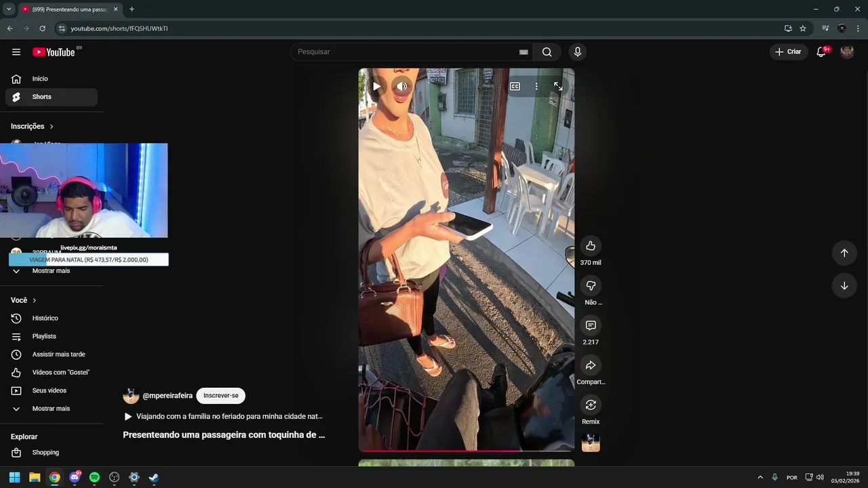Enter fullscreen on the Short player

[558, 86]
